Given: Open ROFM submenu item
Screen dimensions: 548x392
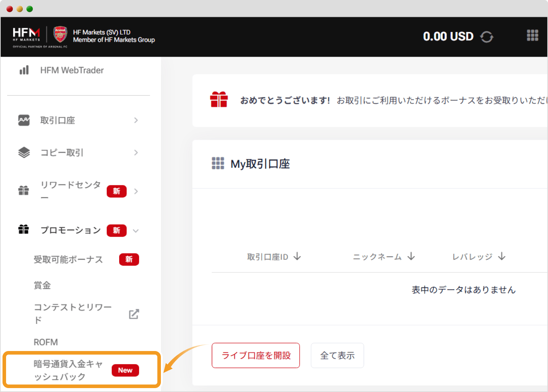Looking at the screenshot, I should (x=46, y=342).
